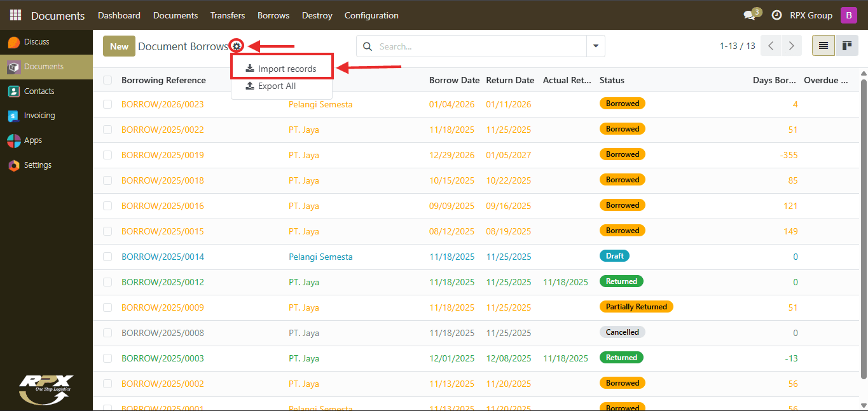Viewport: 868px width, 411px height.
Task: Open the clock activities icon
Action: (x=776, y=15)
